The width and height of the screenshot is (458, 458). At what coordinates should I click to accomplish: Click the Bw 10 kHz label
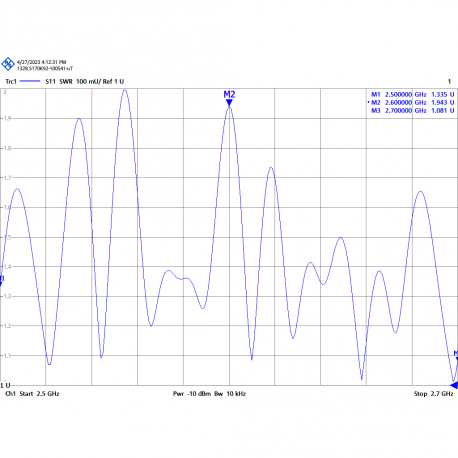(x=230, y=394)
